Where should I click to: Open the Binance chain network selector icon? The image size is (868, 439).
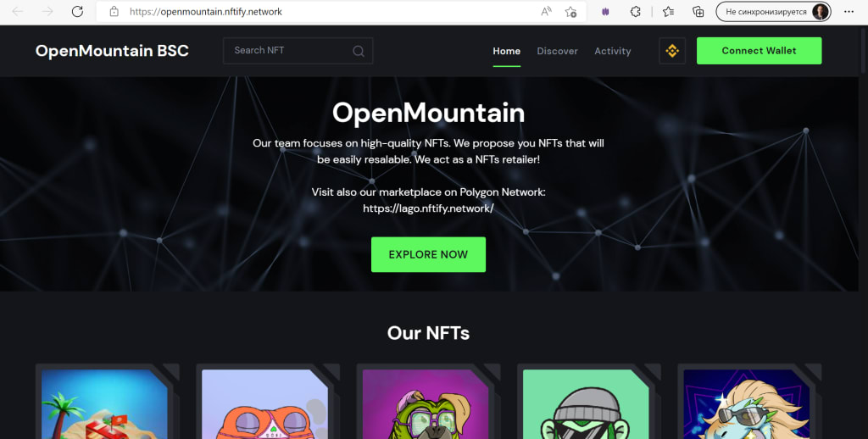(x=672, y=51)
